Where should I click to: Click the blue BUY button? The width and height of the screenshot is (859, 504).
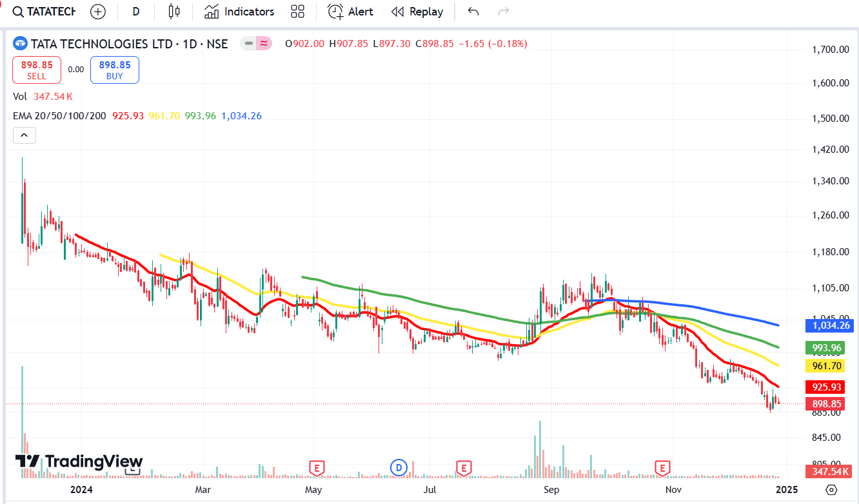(x=115, y=70)
